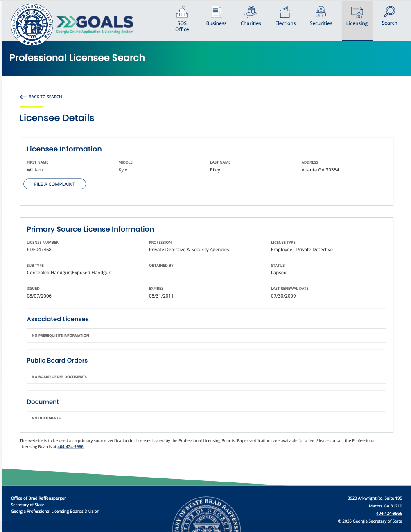The width and height of the screenshot is (411, 532).
Task: Click the status value Lapsed
Action: click(x=279, y=273)
